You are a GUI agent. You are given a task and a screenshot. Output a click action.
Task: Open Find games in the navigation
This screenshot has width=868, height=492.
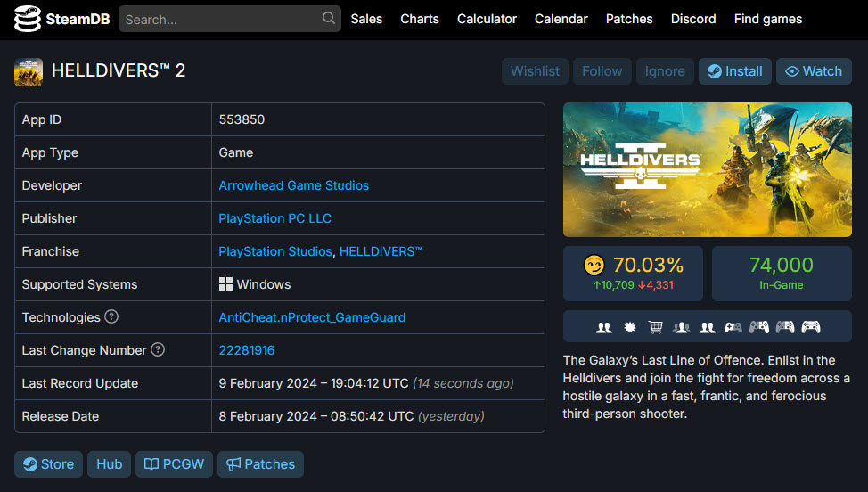(768, 19)
